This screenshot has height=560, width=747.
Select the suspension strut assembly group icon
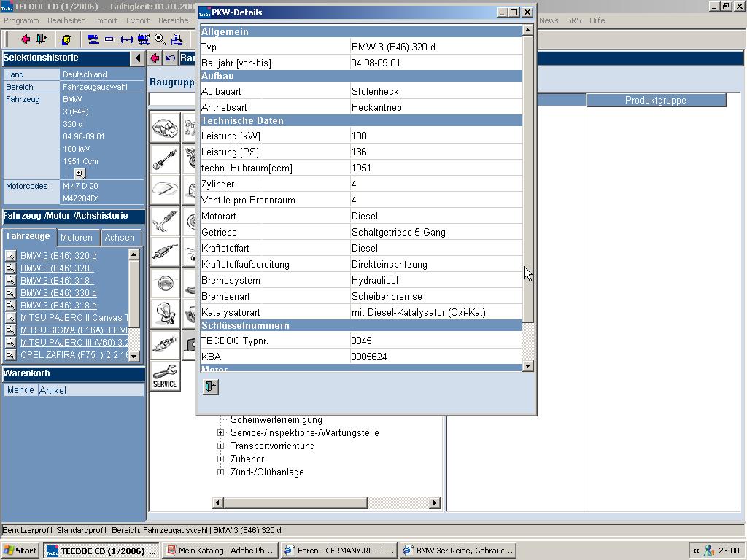click(165, 220)
